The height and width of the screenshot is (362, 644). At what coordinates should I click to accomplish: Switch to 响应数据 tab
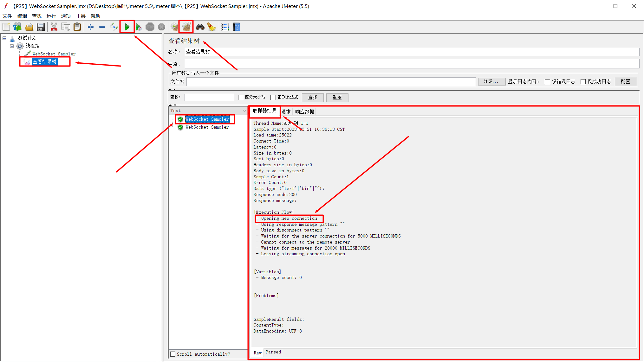tap(304, 111)
